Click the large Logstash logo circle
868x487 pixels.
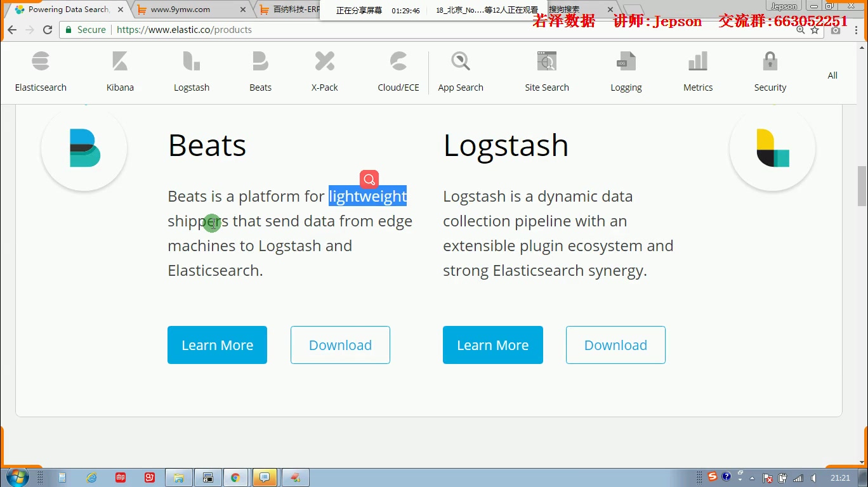coord(772,148)
